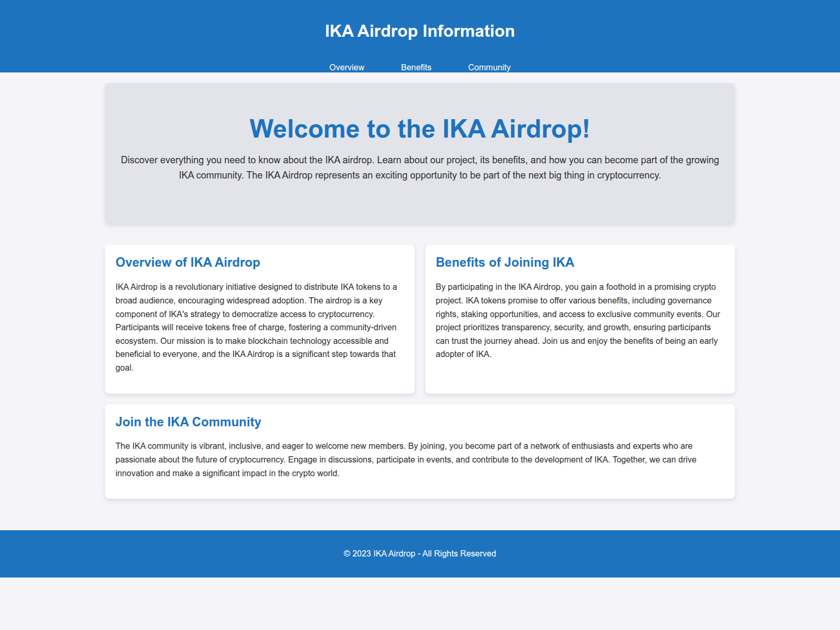
Task: Click the whitespace left of the Overview card
Action: click(52, 315)
